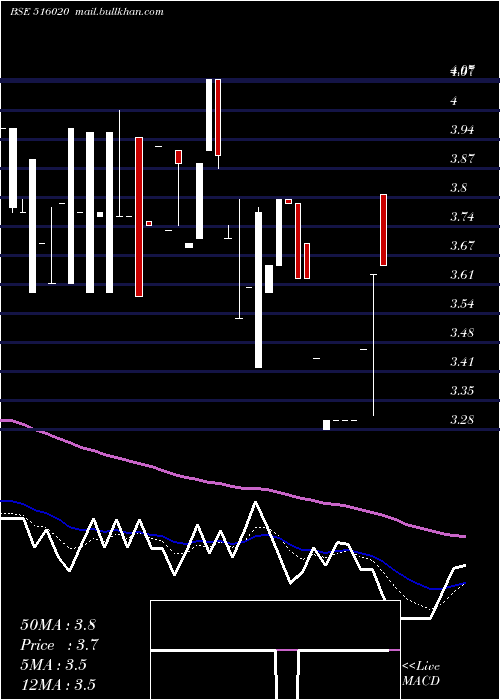Click the Live MACD label

(421, 673)
